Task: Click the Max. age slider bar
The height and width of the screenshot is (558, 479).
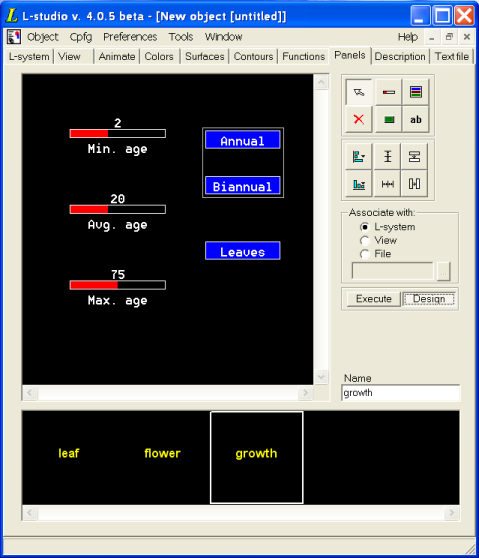Action: [x=118, y=285]
